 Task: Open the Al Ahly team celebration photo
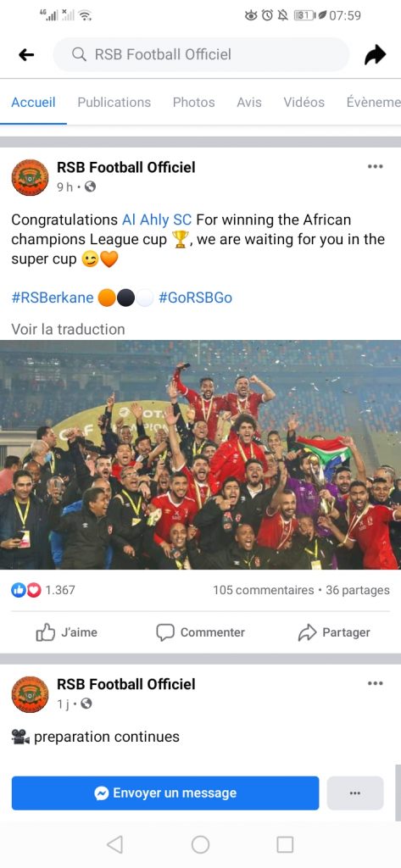[200, 454]
